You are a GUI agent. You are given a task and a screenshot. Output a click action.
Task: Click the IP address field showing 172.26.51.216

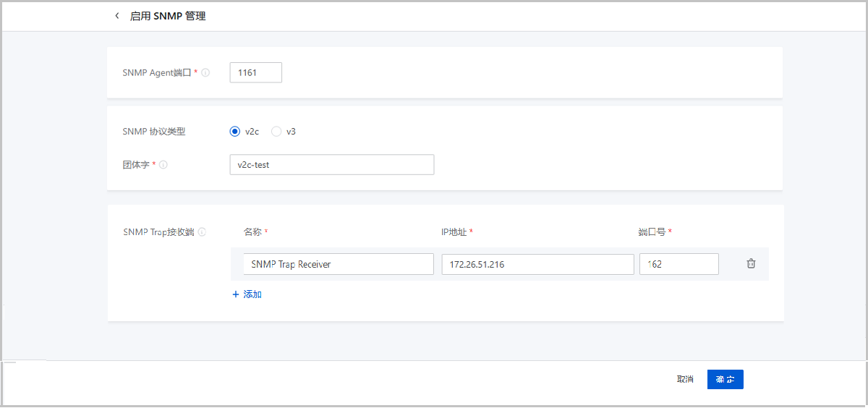537,264
